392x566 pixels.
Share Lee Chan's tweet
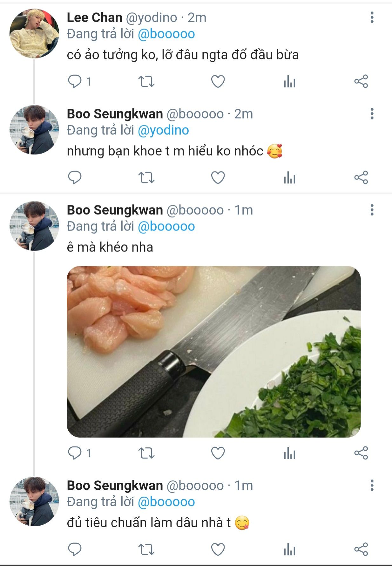coord(361,81)
